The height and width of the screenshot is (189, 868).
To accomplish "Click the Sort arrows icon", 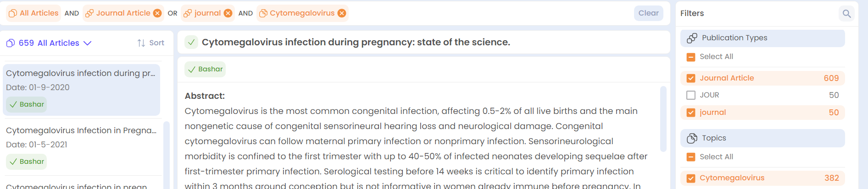I will point(141,43).
